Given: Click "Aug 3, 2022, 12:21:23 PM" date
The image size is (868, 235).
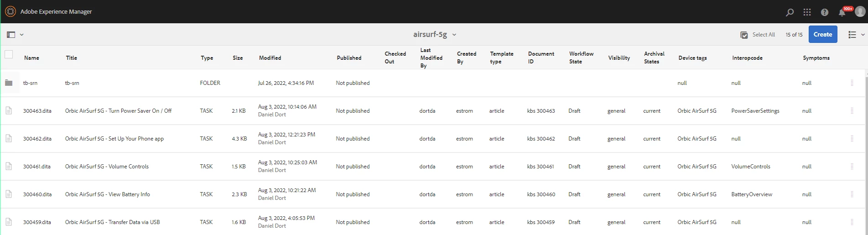Looking at the screenshot, I should pyautogui.click(x=286, y=135).
